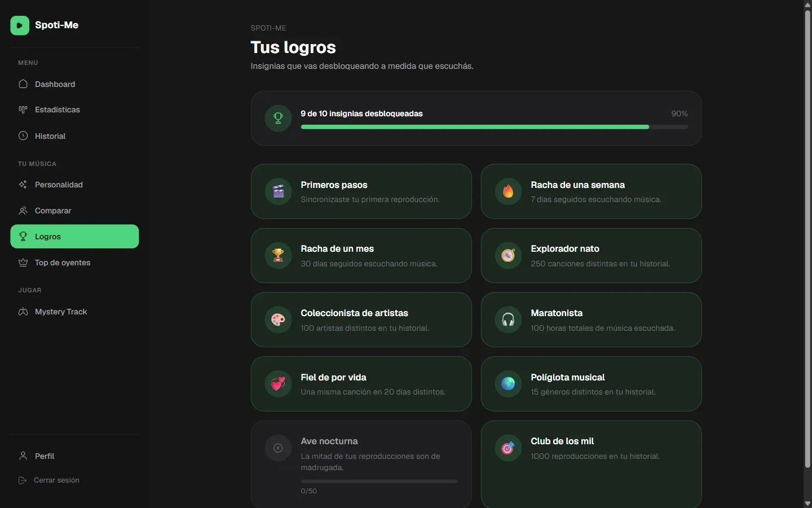Open the Comparar page
The height and width of the screenshot is (508, 812).
[74, 211]
